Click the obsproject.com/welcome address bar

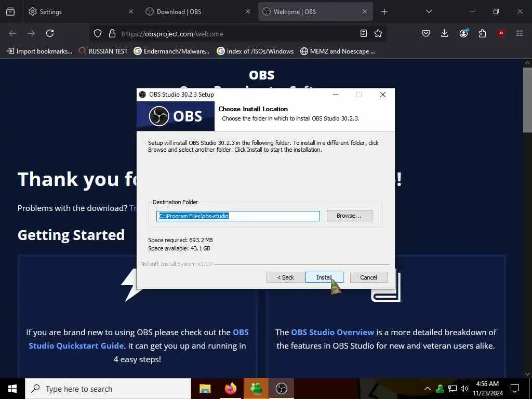tap(237, 34)
